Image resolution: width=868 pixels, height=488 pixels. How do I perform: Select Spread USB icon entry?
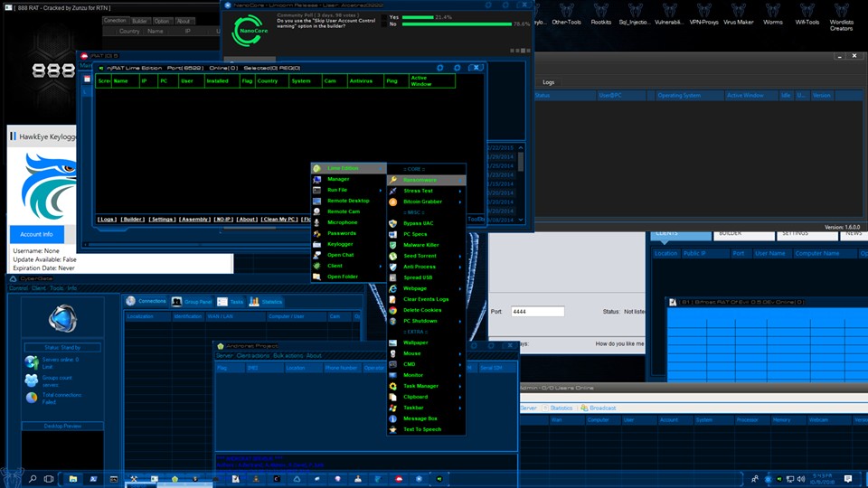pos(392,277)
